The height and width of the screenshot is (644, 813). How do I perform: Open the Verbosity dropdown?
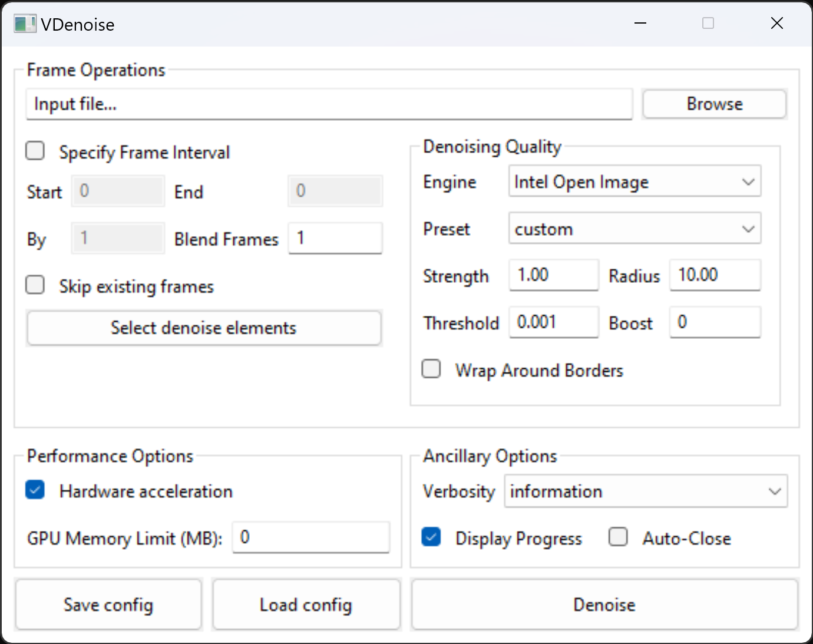click(646, 491)
